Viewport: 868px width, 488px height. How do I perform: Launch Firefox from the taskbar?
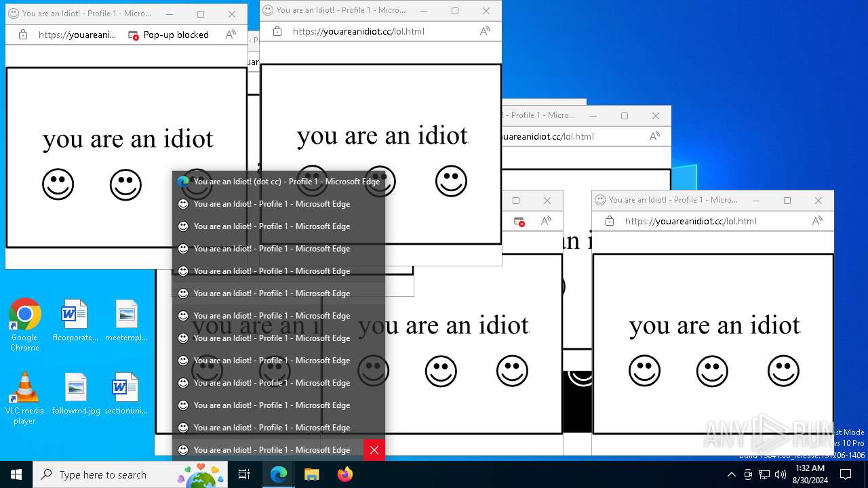[x=344, y=474]
